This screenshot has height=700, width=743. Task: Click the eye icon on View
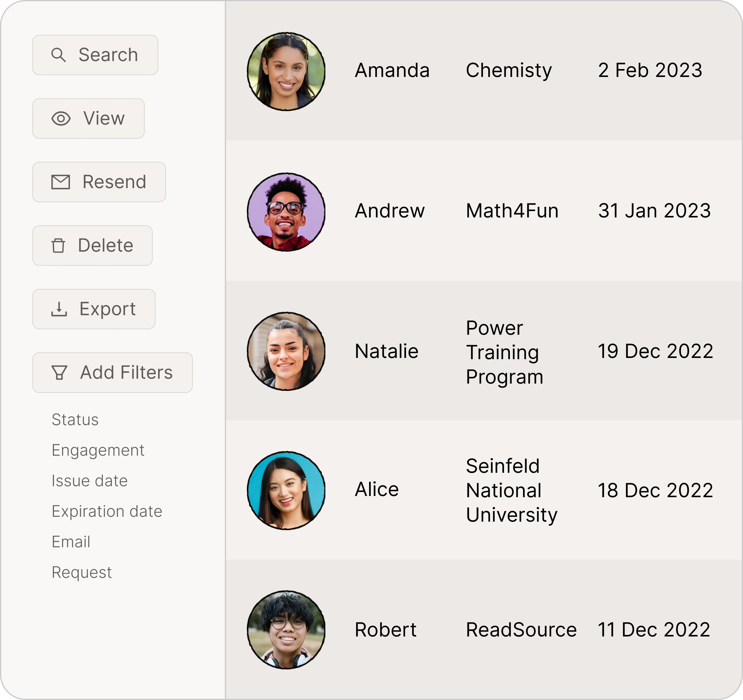61,119
